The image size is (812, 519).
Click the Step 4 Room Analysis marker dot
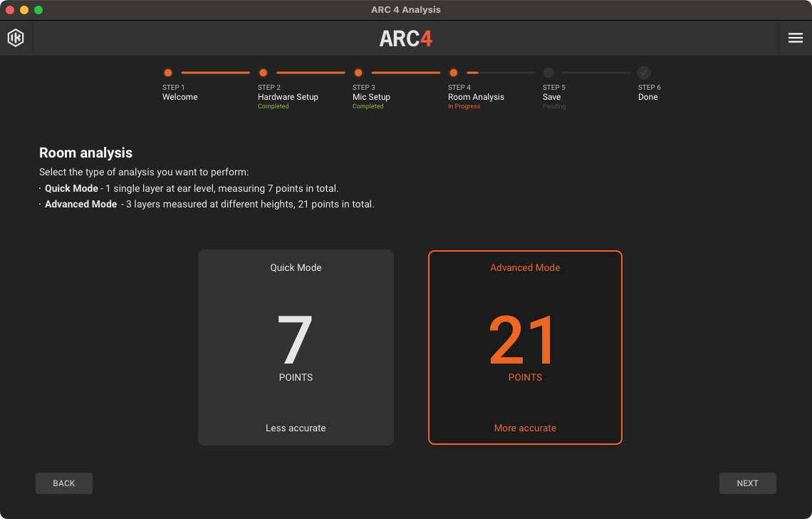(453, 73)
